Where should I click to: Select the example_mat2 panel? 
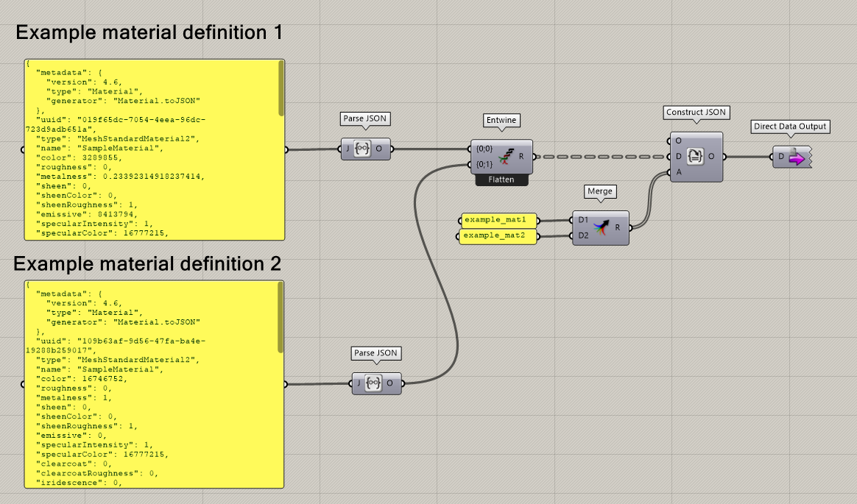[498, 236]
